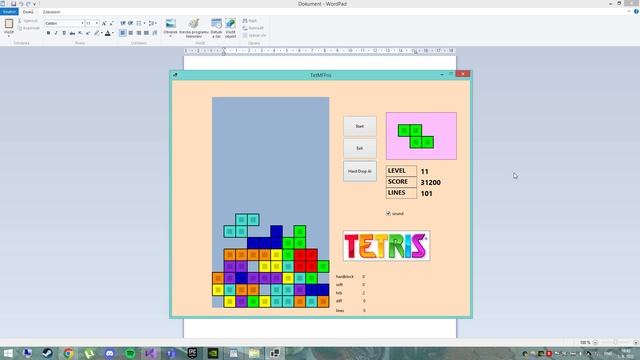
Task: Toggle underline formatting in WordPad
Action: click(64, 33)
